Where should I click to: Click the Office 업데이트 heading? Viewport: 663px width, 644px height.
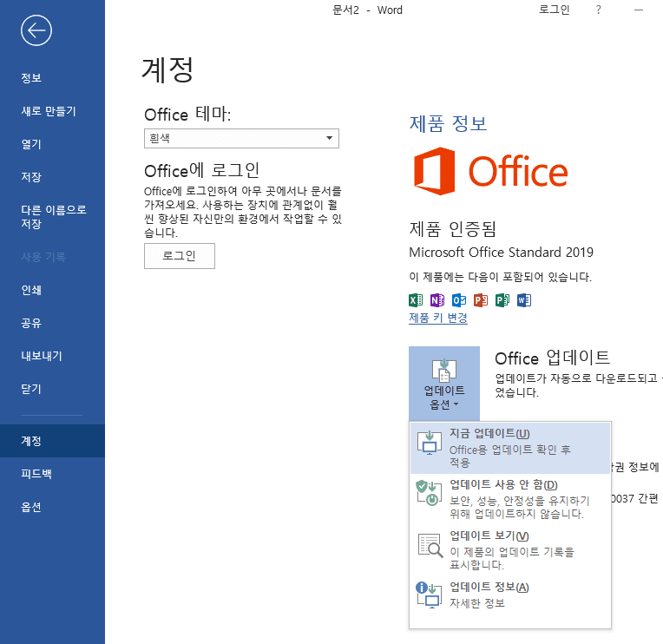(x=552, y=358)
